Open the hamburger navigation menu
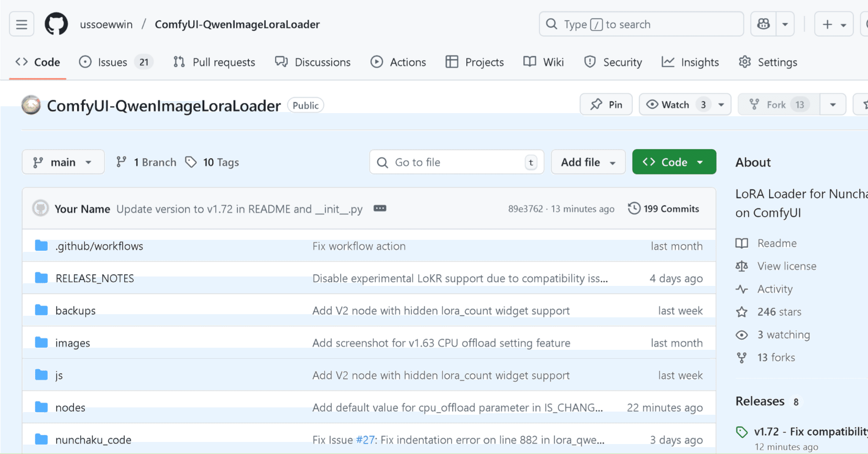The height and width of the screenshot is (454, 868). click(21, 25)
